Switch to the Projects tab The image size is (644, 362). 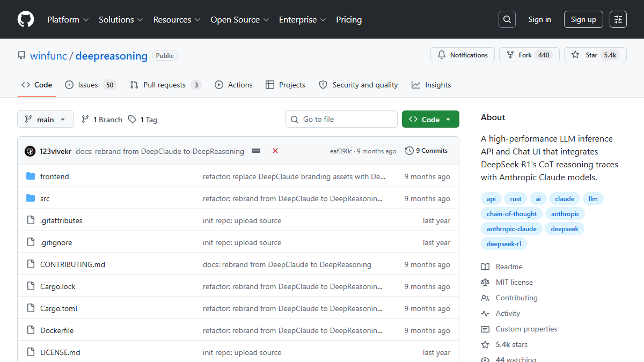coord(285,85)
